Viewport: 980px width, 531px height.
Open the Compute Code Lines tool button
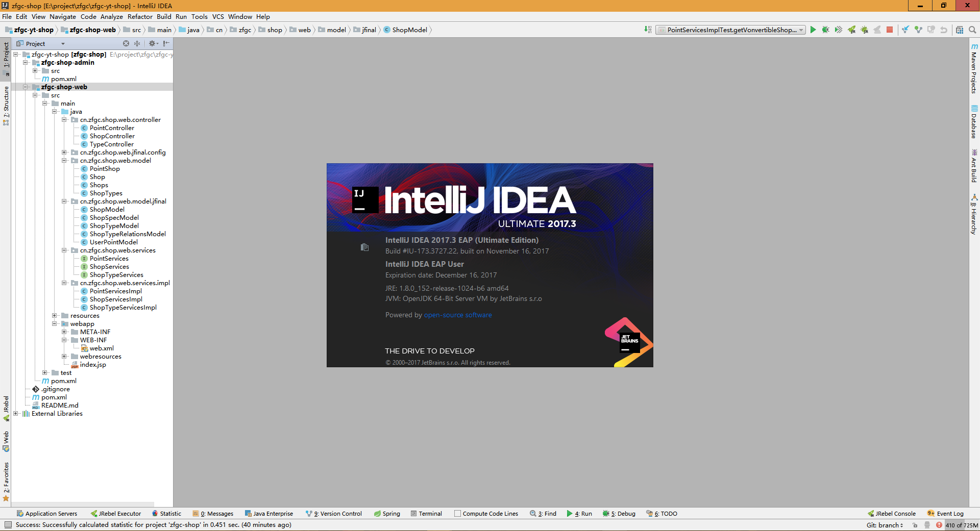pos(486,514)
